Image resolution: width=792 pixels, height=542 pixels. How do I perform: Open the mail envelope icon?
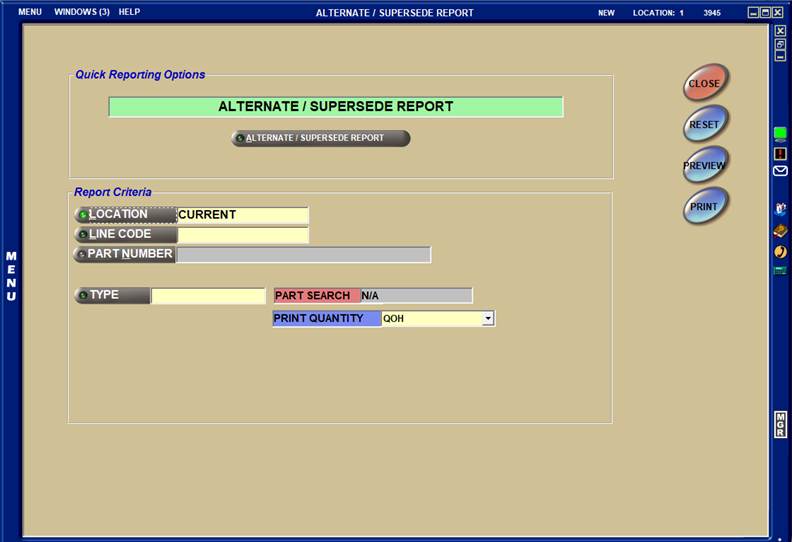[x=781, y=171]
